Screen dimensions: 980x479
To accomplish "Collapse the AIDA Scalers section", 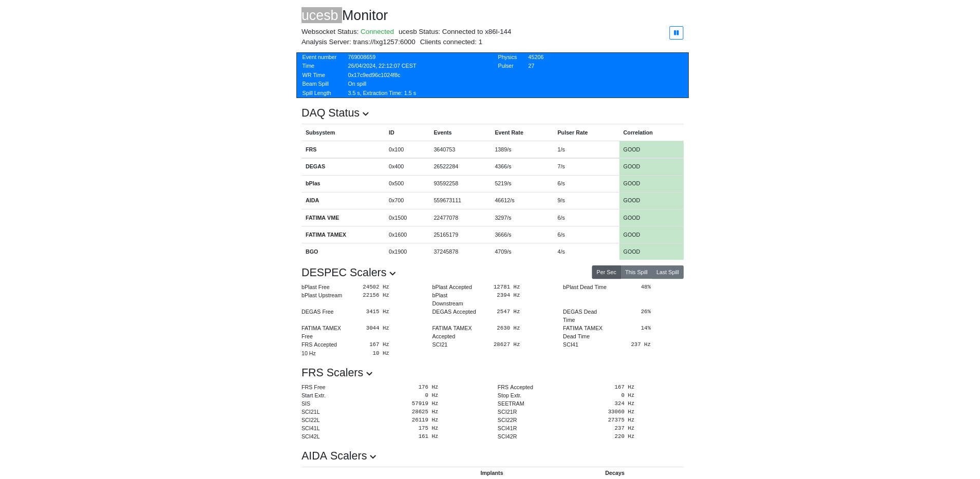I will point(373,457).
